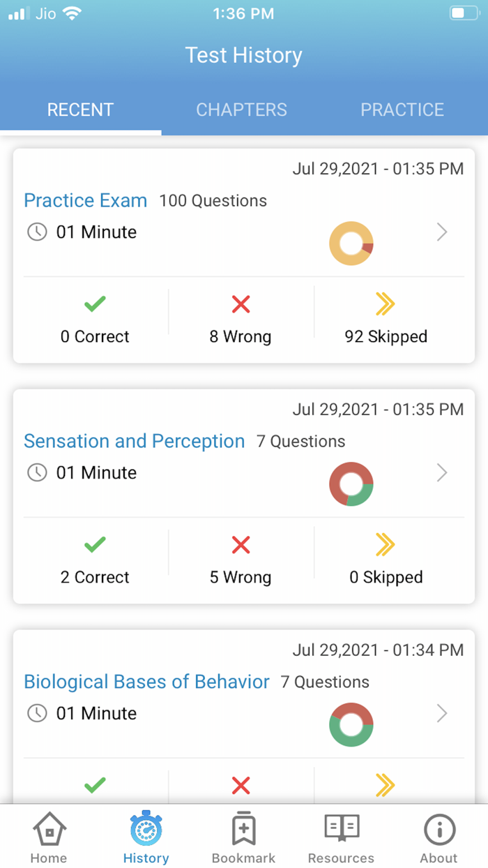488x868 pixels.
Task: Expand Practice Exam details chevron
Action: pyautogui.click(x=442, y=232)
